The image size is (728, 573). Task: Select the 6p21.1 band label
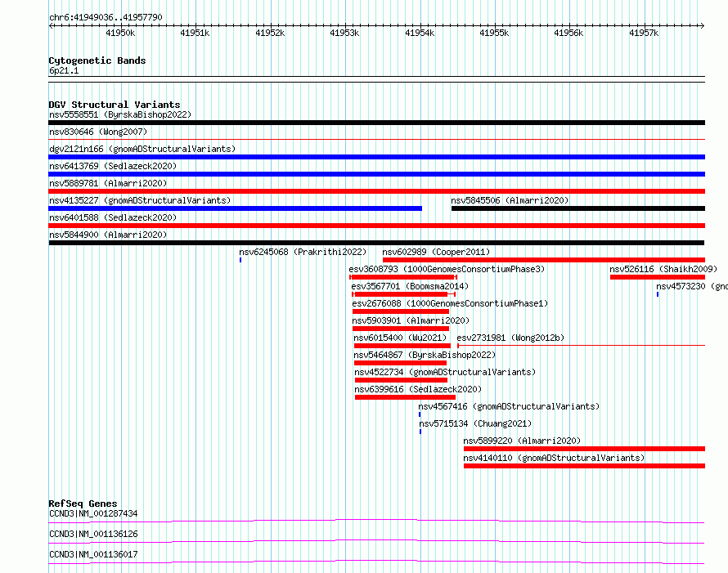coord(64,70)
